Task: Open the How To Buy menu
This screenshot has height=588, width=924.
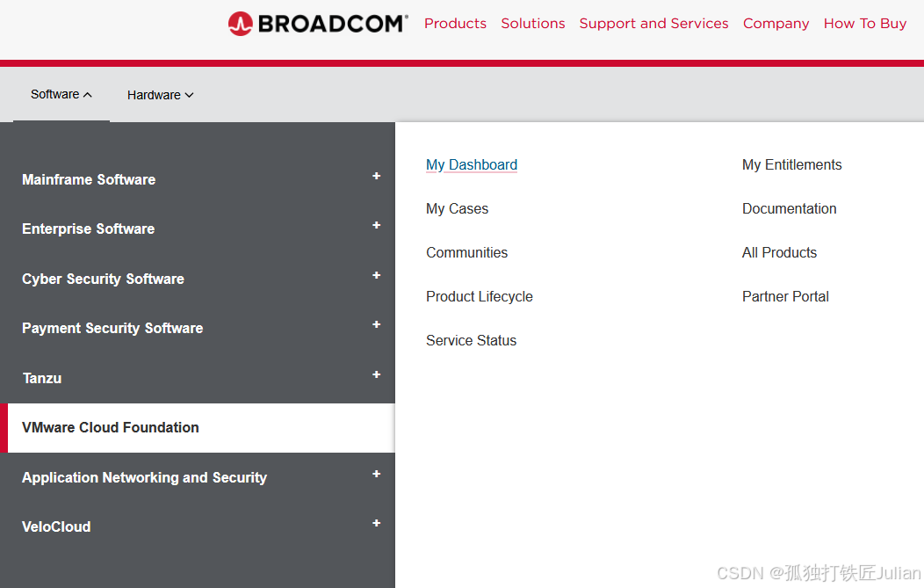Action: click(864, 24)
